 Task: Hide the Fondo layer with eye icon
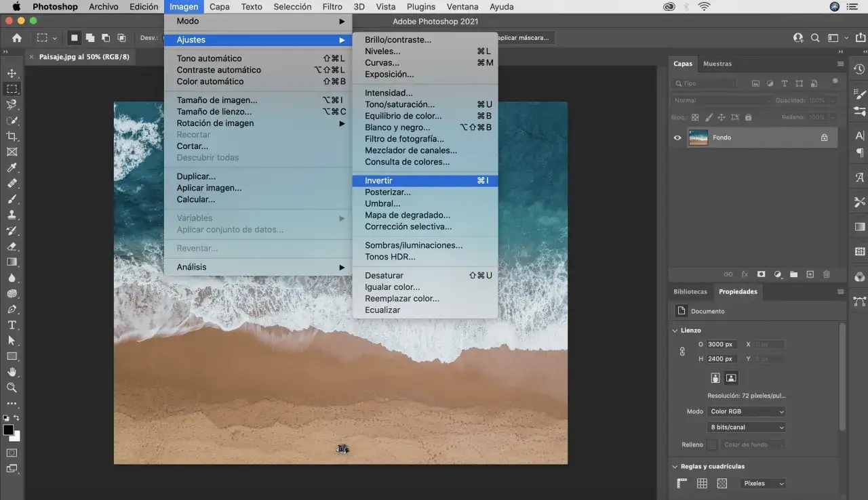[677, 138]
